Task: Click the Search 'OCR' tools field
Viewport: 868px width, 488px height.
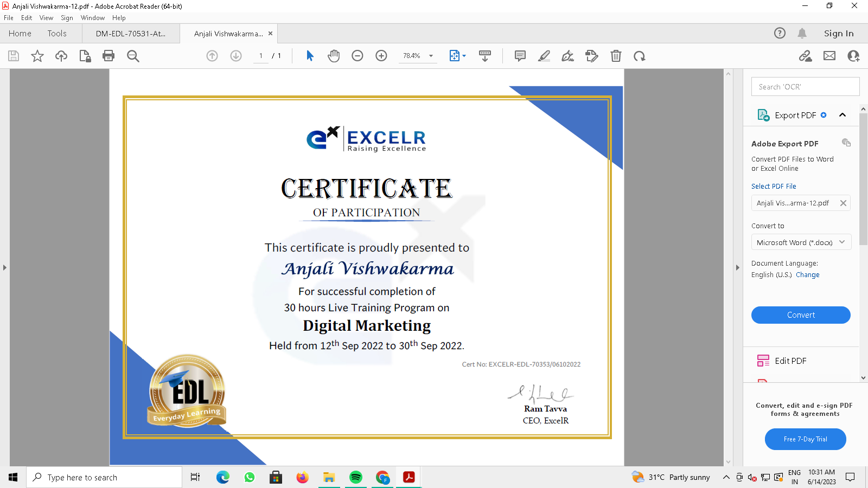Action: (805, 87)
